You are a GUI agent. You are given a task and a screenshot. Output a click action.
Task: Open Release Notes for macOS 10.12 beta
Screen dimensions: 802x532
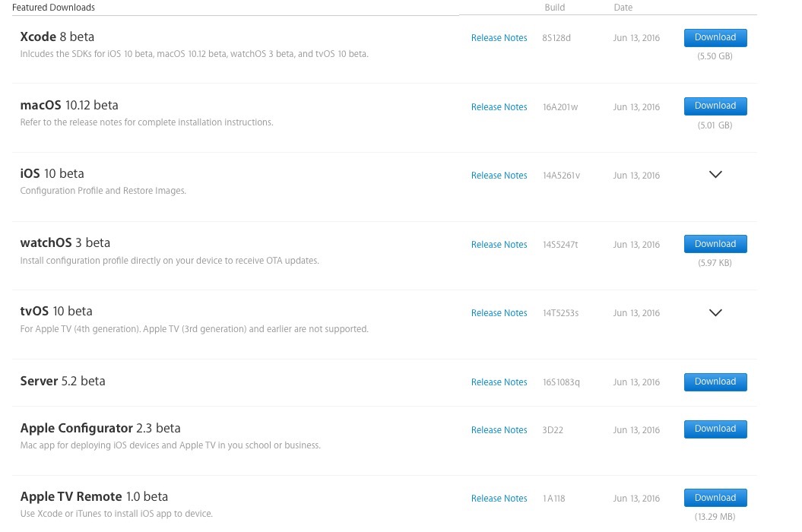[x=499, y=107]
